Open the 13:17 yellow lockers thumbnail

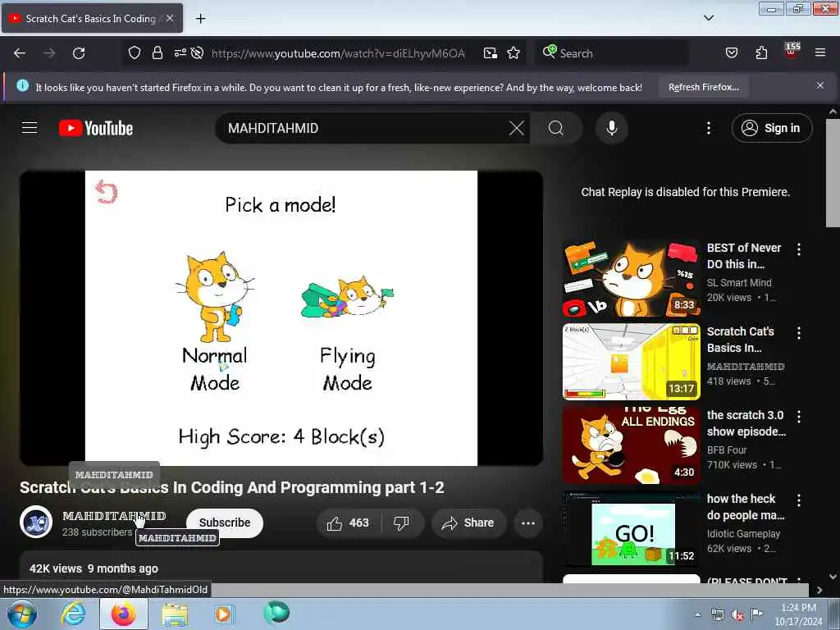point(632,362)
